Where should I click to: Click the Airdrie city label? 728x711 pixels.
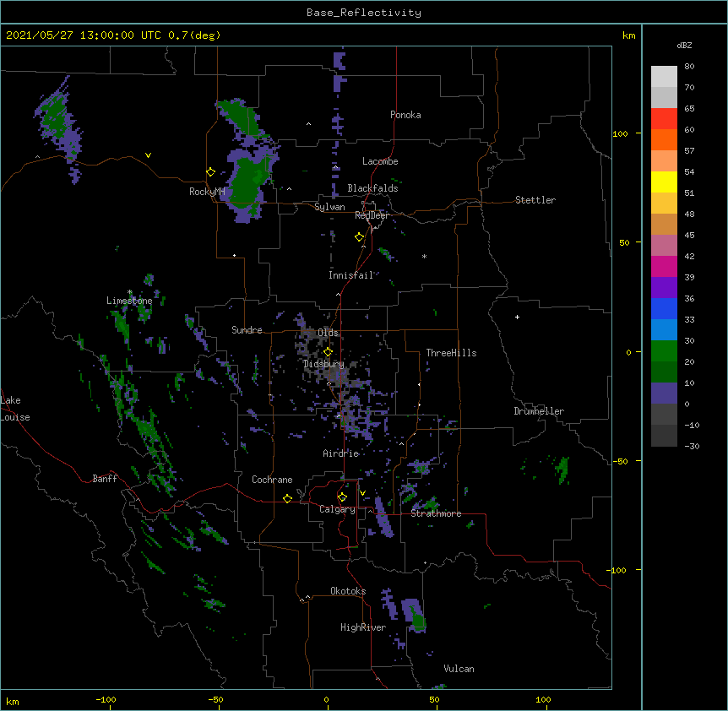tap(341, 453)
